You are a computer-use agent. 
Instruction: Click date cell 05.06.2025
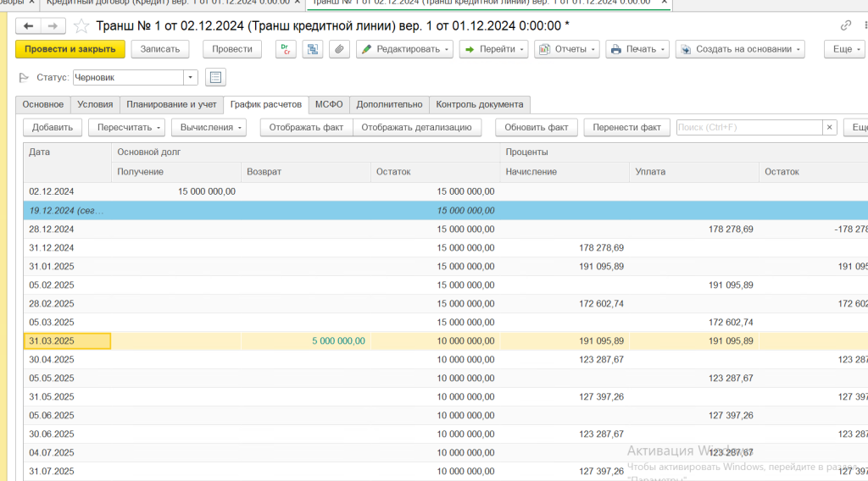coord(67,415)
